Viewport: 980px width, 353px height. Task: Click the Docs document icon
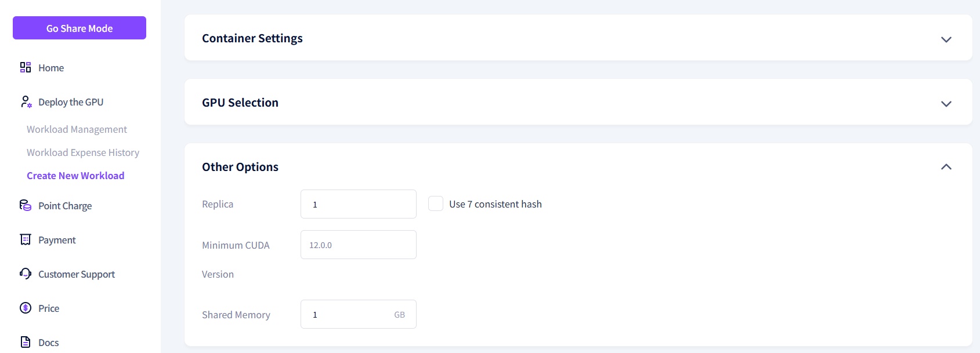pos(26,342)
